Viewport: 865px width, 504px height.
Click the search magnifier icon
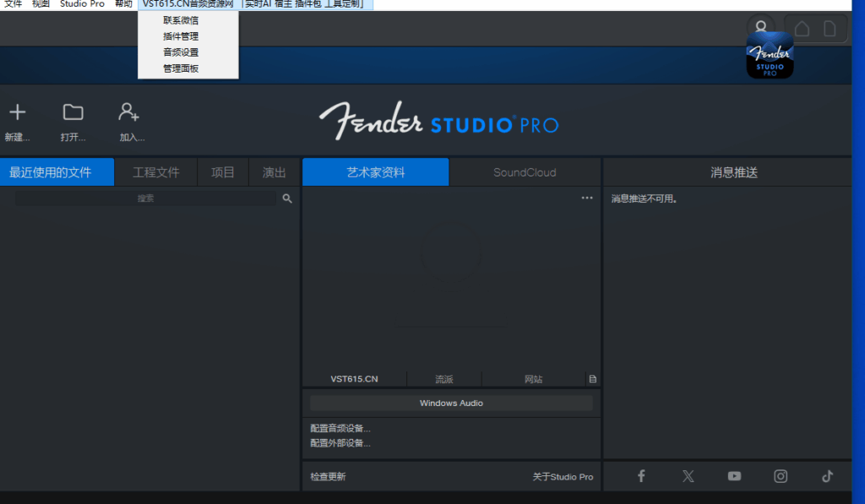[x=286, y=198]
